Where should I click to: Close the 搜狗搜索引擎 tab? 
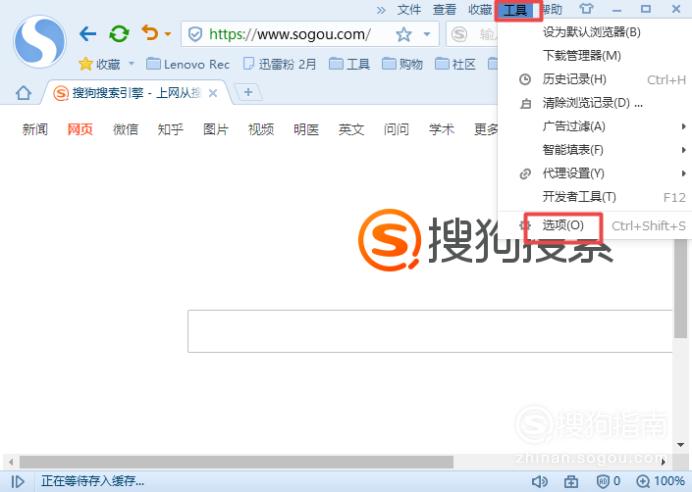(213, 93)
